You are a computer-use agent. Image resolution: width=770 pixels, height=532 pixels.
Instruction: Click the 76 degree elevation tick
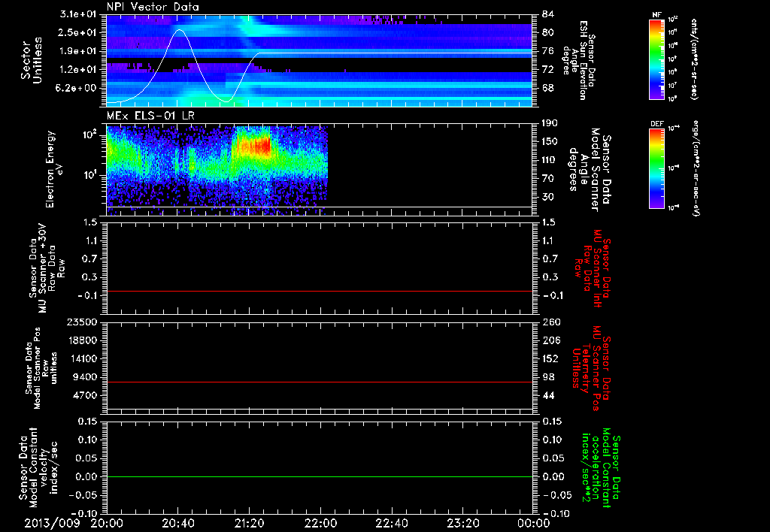(x=548, y=51)
